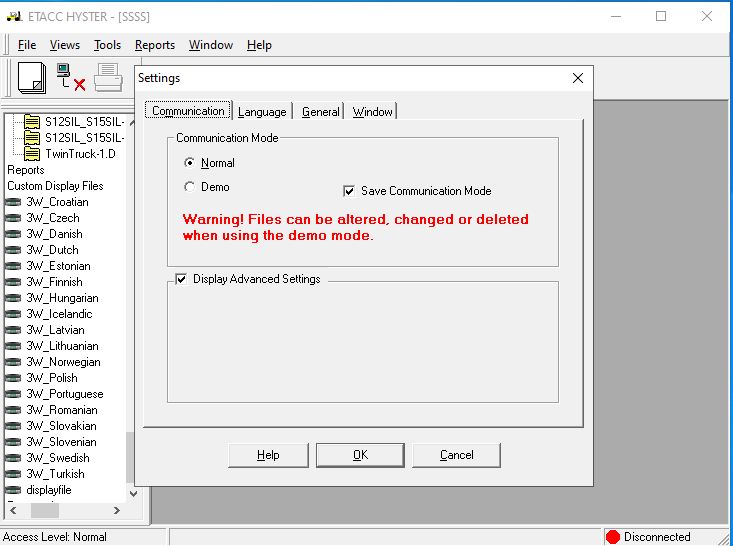The image size is (733, 546).
Task: Minimize the ETACC HYSTER window
Action: [616, 16]
